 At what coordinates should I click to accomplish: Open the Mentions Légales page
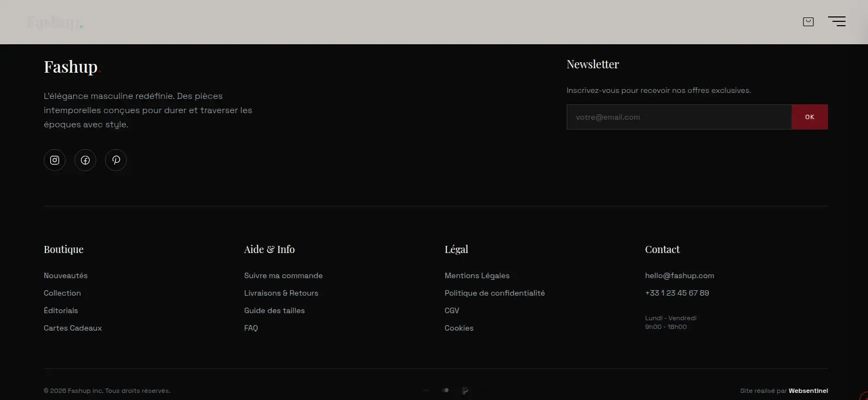pos(477,276)
